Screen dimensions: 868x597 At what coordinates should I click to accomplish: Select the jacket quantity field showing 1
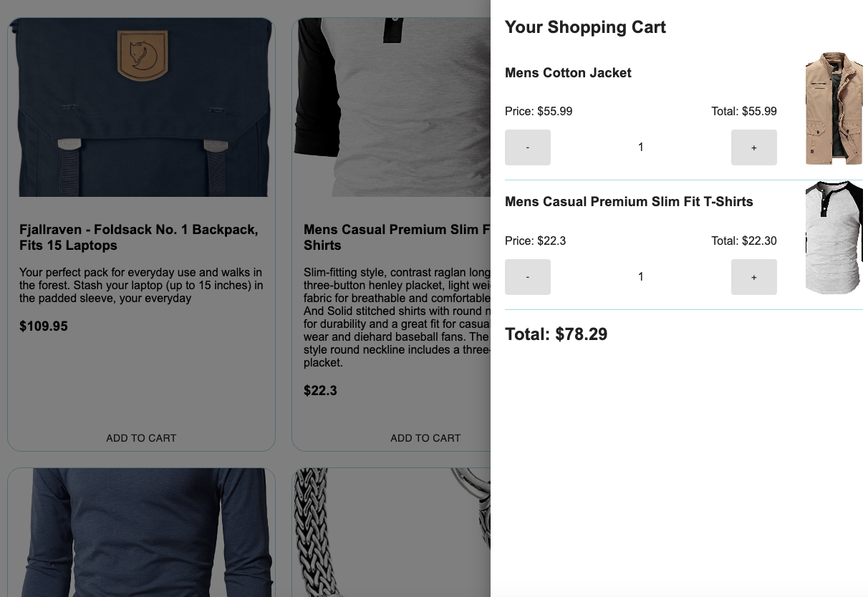tap(640, 147)
